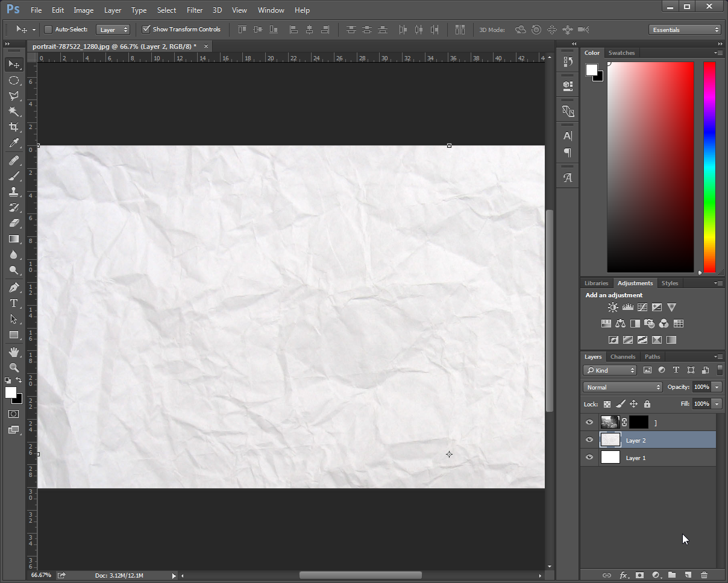Open the Filter menu
Screen dimensions: 728x583
point(195,10)
